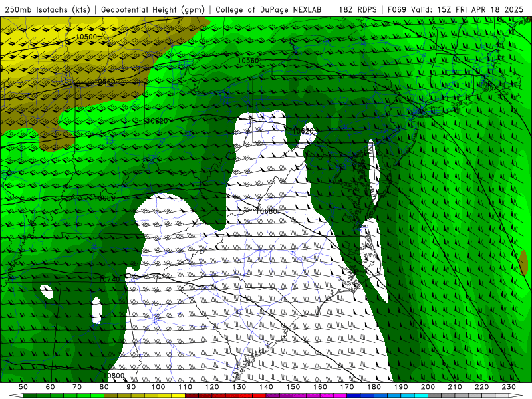Click the legend value 170
Image resolution: width=532 pixels, height=399 pixels.
[x=347, y=387]
